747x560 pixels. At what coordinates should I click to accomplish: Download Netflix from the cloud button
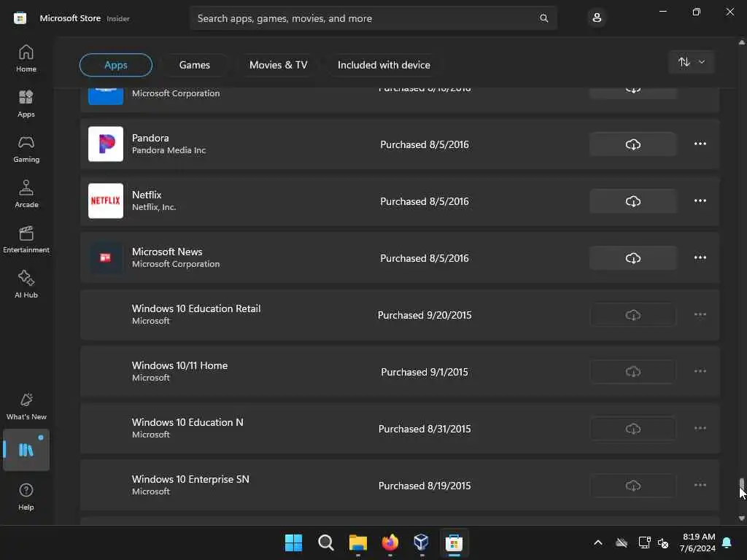[632, 201]
